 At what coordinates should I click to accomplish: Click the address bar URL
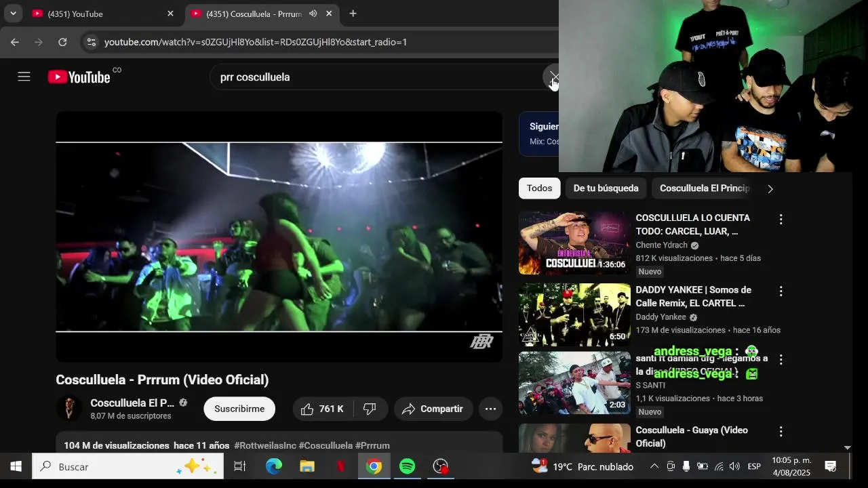256,42
